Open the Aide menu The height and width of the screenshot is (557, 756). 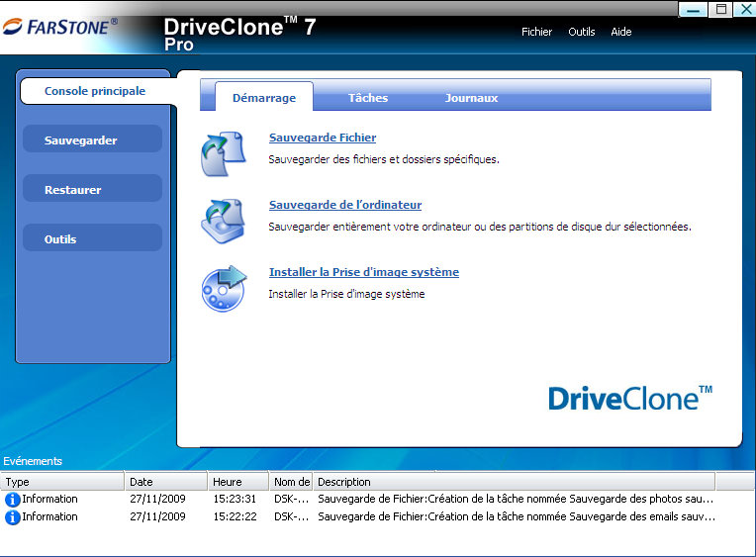pyautogui.click(x=621, y=32)
